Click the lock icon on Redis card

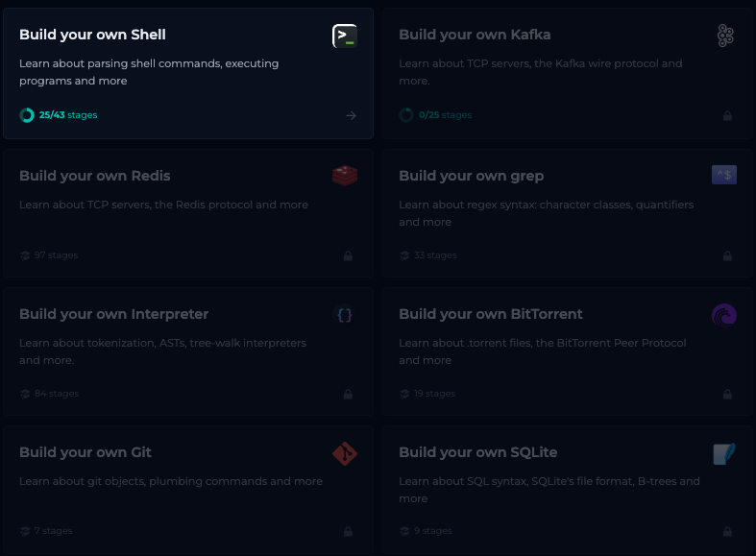tap(348, 255)
